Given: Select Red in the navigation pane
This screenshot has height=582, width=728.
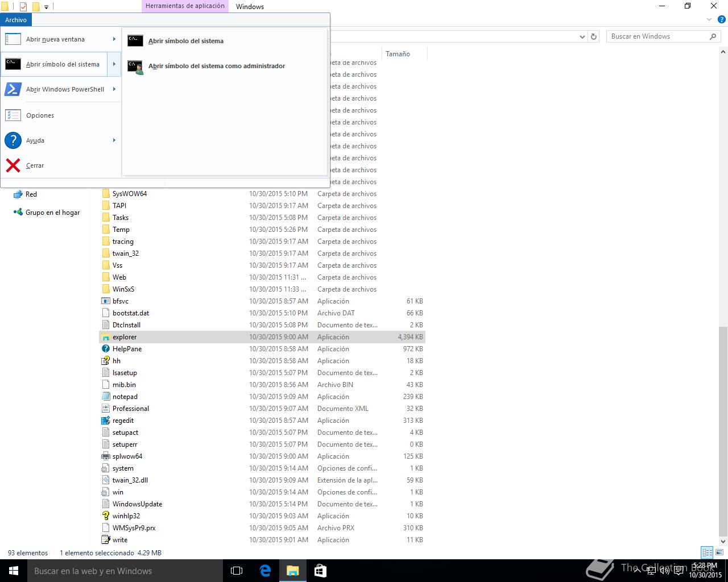Looking at the screenshot, I should coord(31,194).
